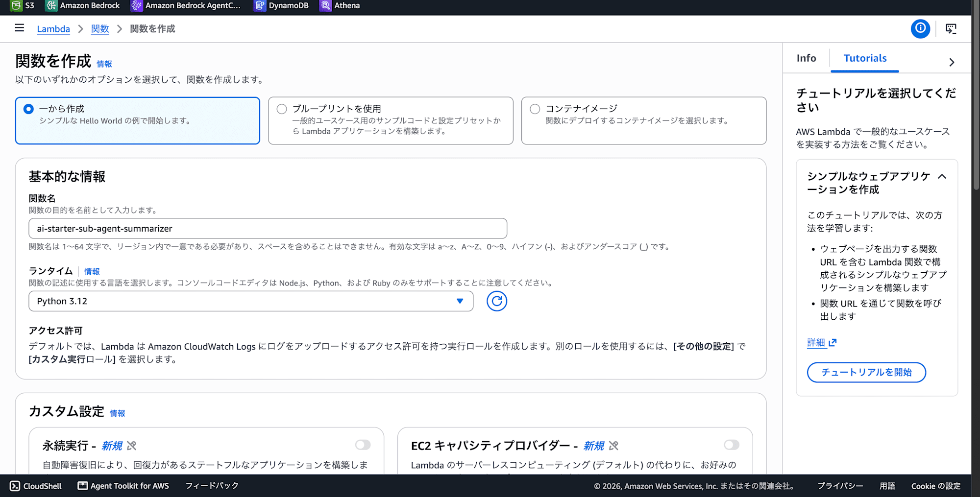This screenshot has width=980, height=497.
Task: Open Amazon Bedrock AgentCore shortcut icon
Action: 136,5
